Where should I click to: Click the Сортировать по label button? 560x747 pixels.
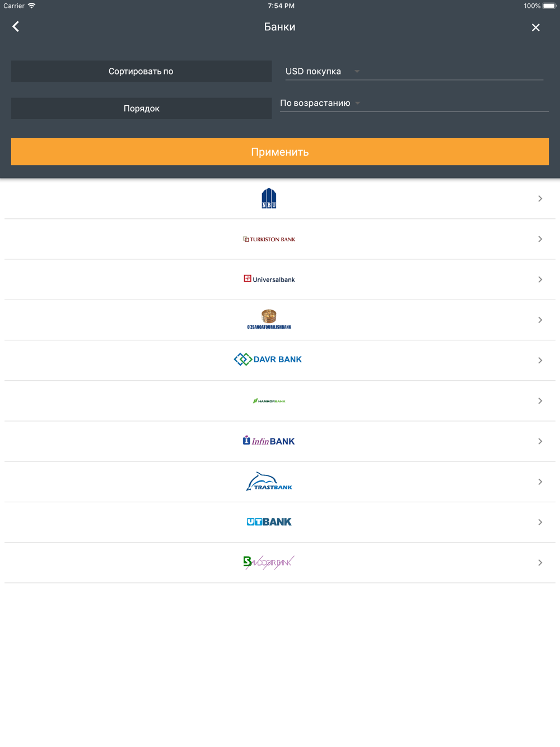[141, 71]
